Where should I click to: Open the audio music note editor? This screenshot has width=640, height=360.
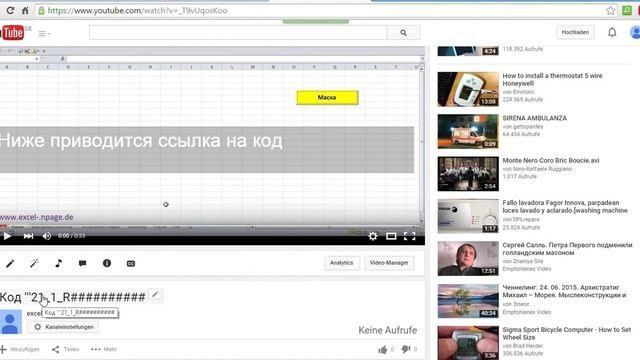tap(58, 263)
